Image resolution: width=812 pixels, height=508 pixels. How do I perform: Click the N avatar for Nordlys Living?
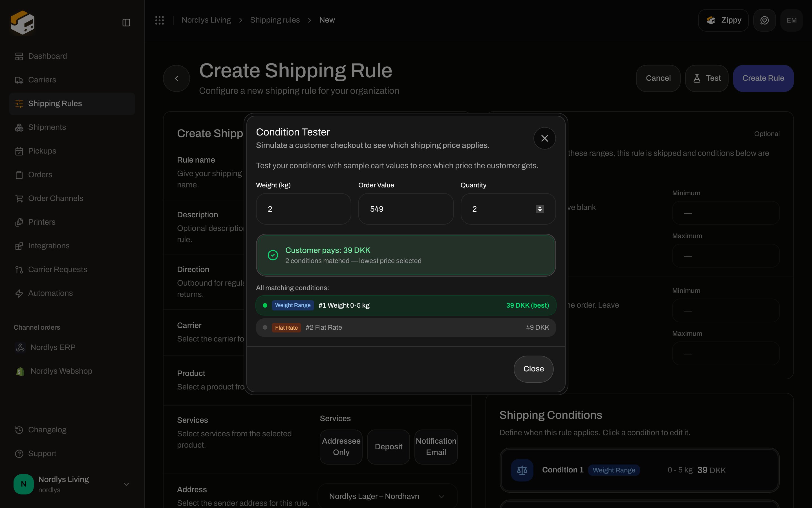(23, 484)
